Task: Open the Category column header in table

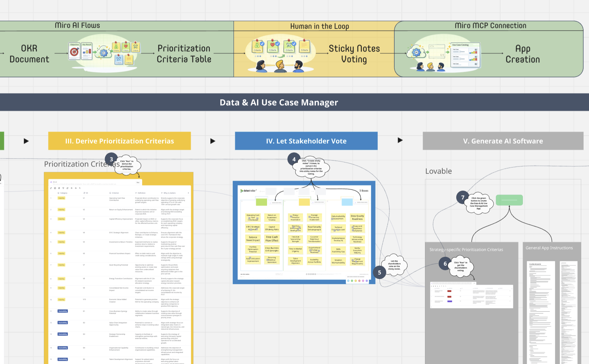Action: 63,193
